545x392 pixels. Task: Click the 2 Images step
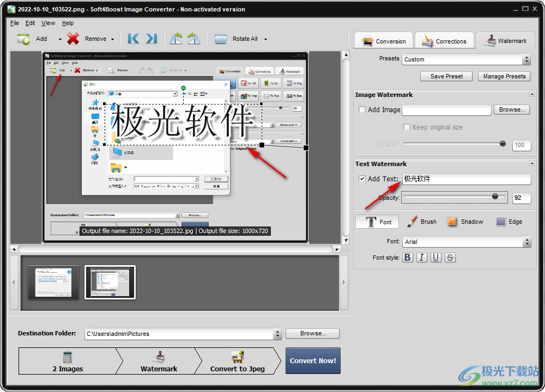[68, 361]
